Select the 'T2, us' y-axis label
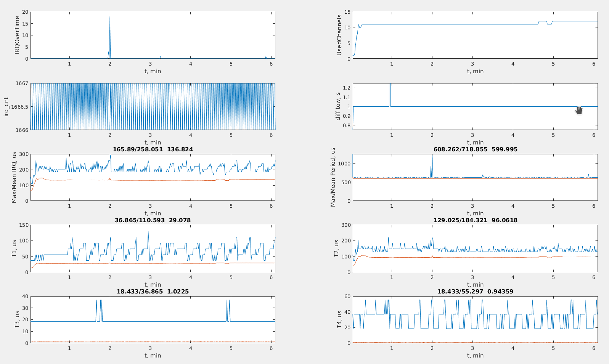609x364 pixels. [337, 249]
